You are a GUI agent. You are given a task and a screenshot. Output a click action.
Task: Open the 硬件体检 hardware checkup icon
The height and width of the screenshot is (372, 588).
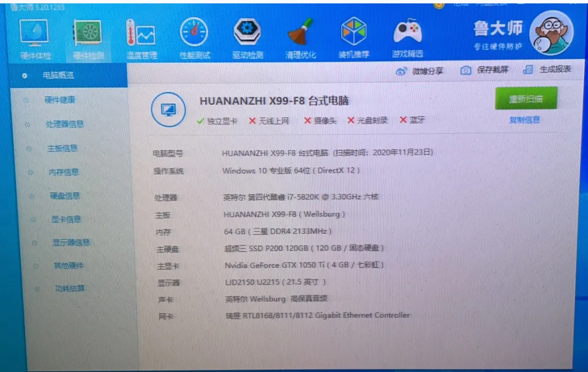[34, 33]
